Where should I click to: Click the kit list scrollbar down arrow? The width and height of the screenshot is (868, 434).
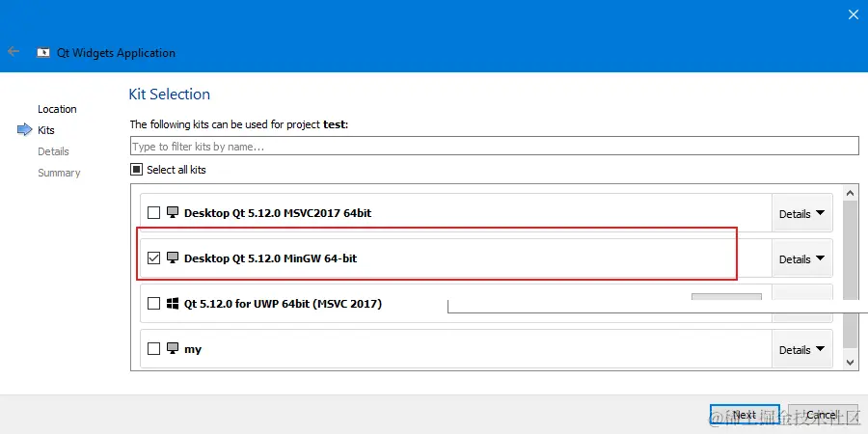(851, 362)
